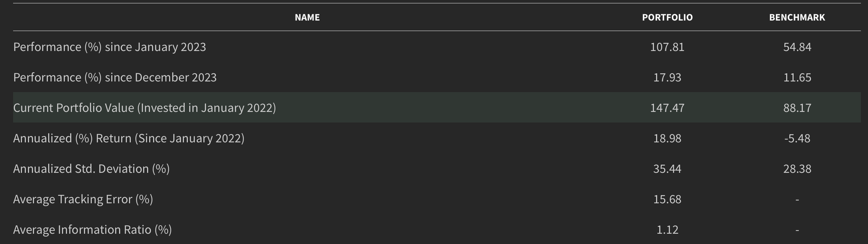Click the negative benchmark return -5.48
The width and height of the screenshot is (868, 244).
coord(797,138)
